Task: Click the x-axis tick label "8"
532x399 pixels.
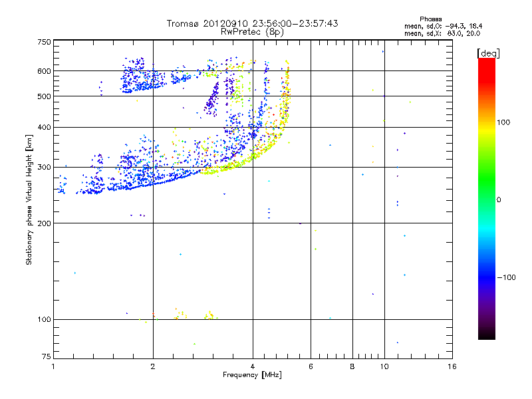Action: tap(352, 366)
